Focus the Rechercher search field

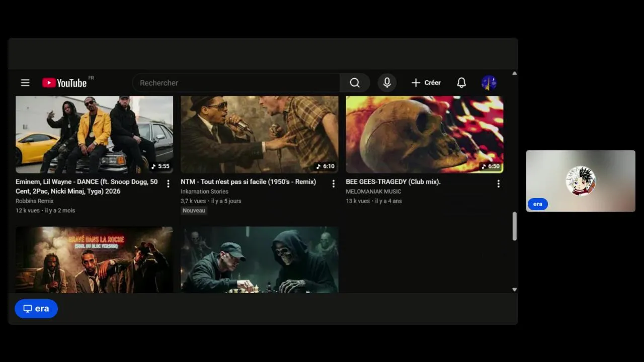pos(236,83)
